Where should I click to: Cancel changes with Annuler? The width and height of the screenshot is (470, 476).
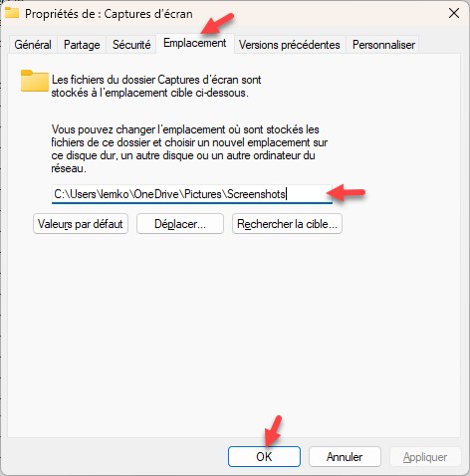tap(345, 457)
